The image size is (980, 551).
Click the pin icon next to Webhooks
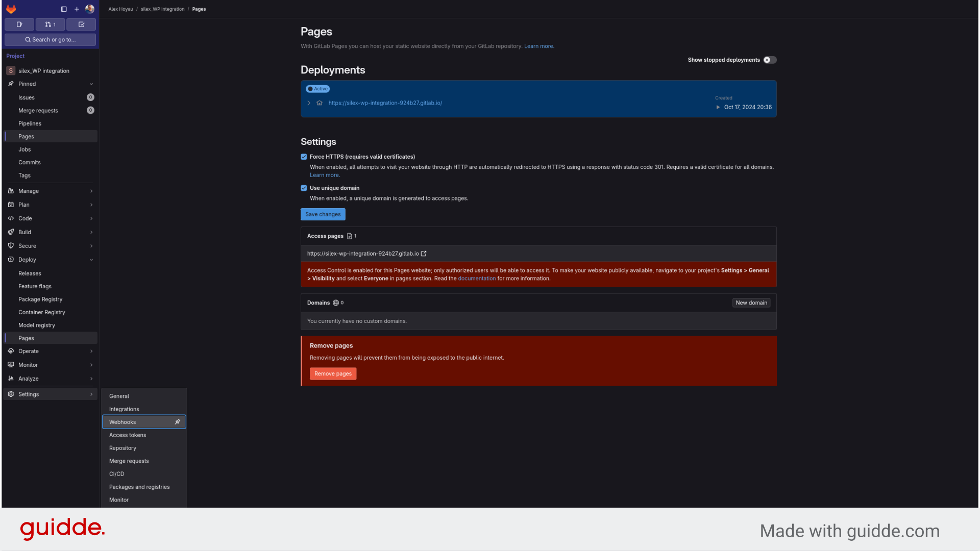point(178,422)
